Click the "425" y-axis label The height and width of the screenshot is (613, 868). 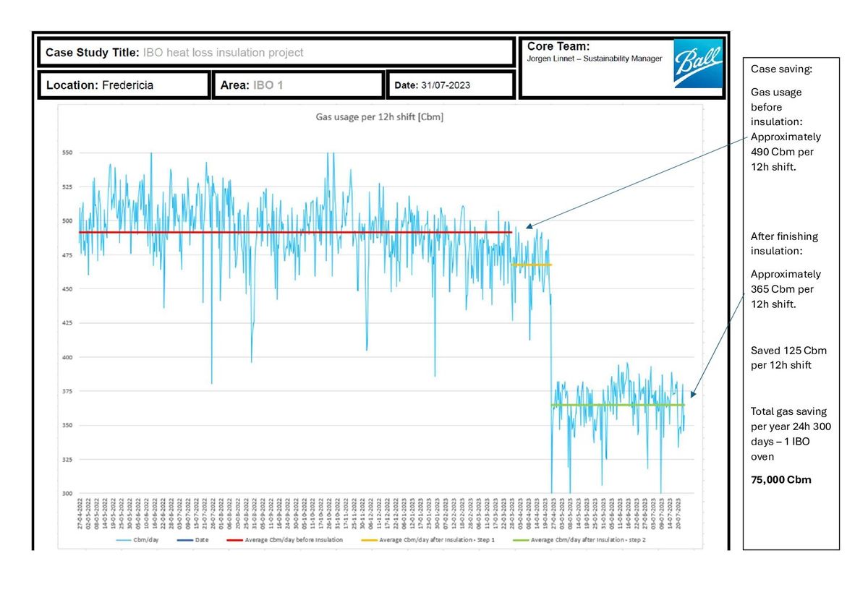point(66,322)
